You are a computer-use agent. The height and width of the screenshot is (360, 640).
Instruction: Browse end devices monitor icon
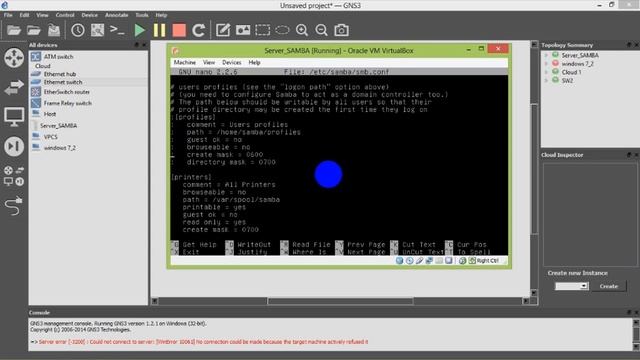[x=14, y=117]
